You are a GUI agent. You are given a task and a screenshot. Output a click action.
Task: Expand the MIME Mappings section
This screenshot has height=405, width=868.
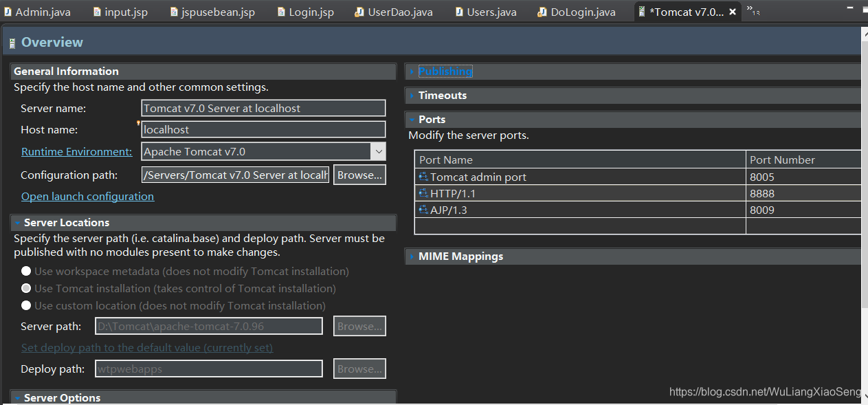[x=412, y=256]
